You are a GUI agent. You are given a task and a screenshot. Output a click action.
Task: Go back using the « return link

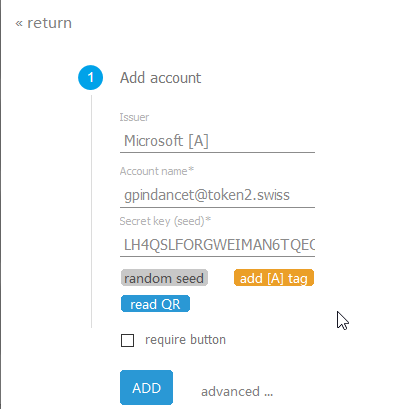tap(44, 23)
